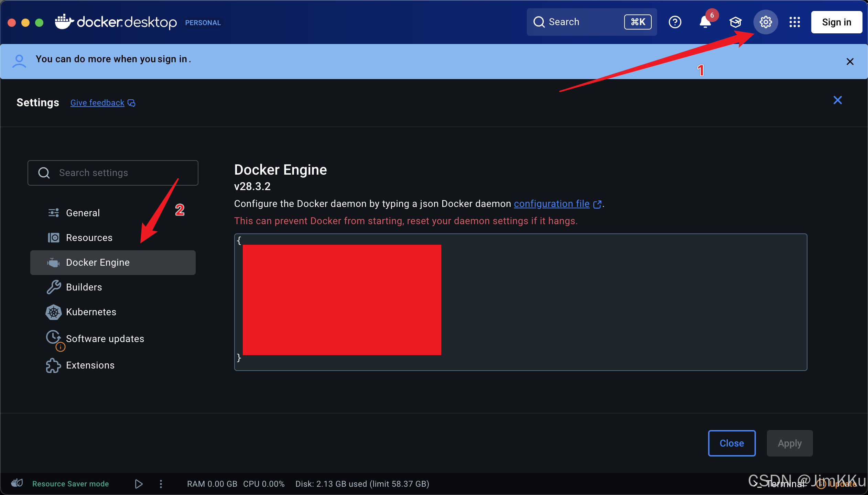Click the user avatar icon in banner
Screen dimensions: 868x495
coord(19,61)
